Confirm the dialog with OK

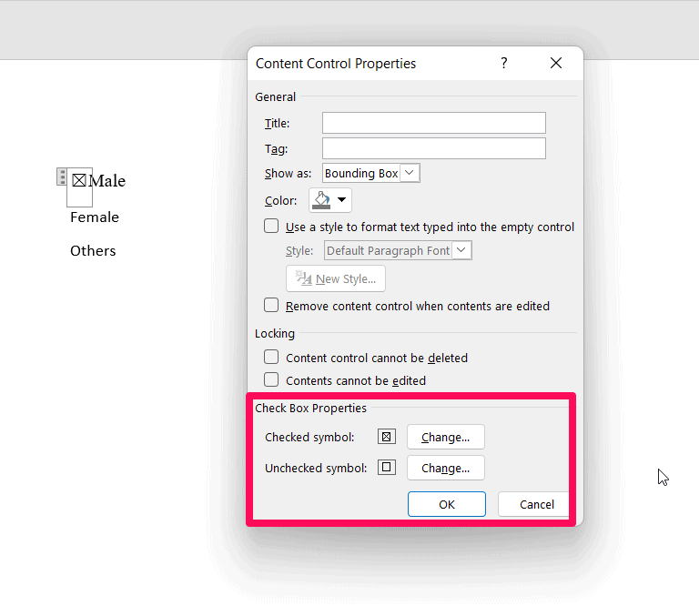pos(446,504)
